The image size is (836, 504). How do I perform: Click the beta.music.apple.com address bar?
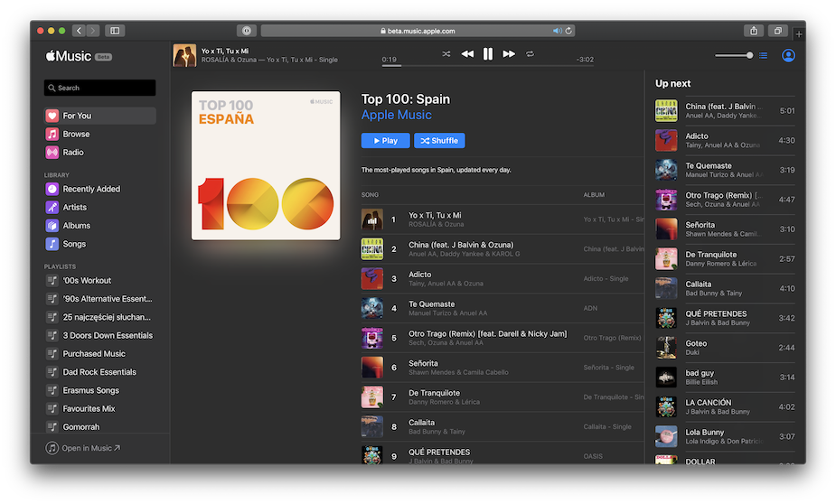tap(418, 31)
